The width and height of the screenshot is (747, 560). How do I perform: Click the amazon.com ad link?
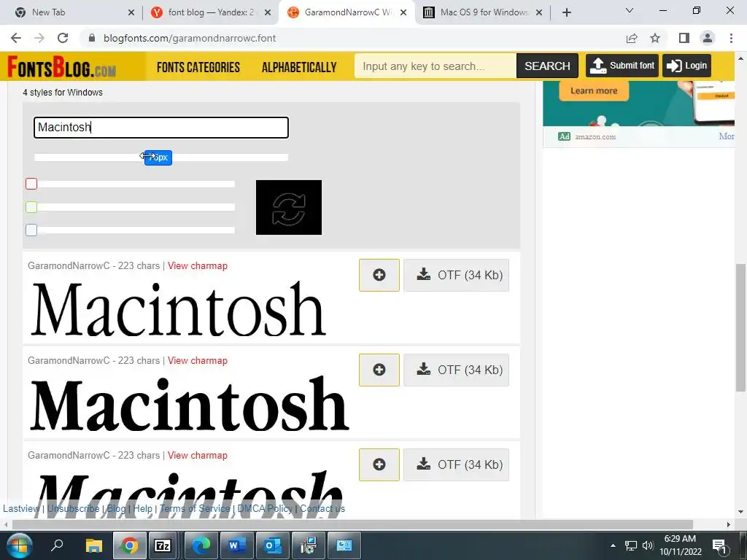pos(595,136)
